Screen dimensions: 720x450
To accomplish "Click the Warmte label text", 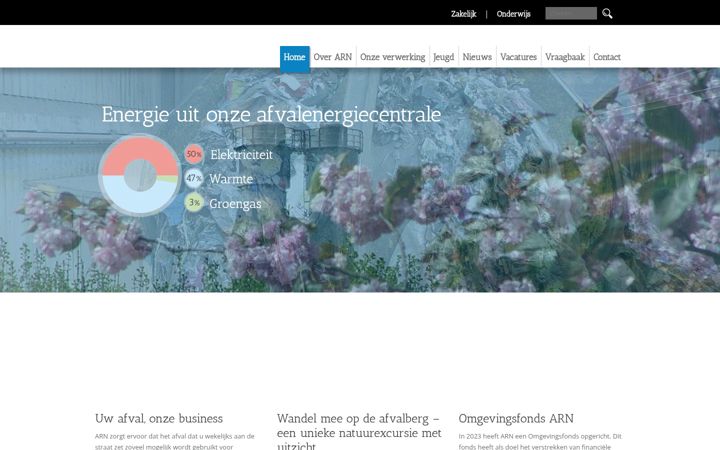I will (231, 179).
